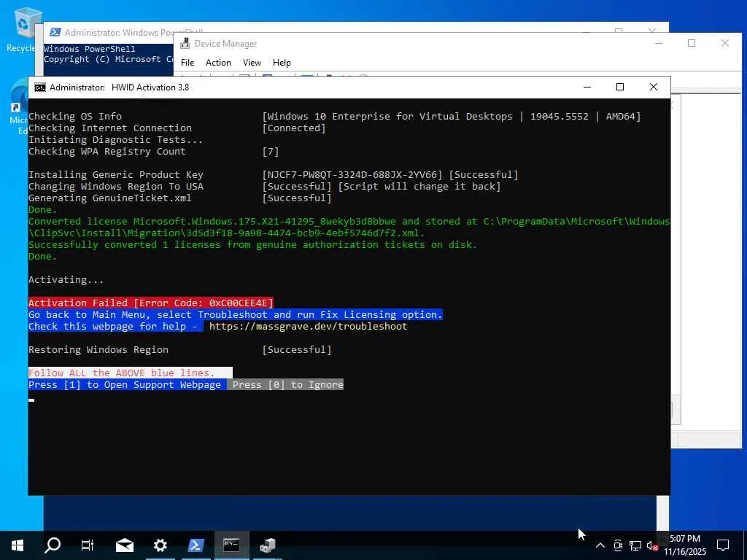This screenshot has width=747, height=560.
Task: Click the PowerShell window title icon
Action: coord(55,32)
